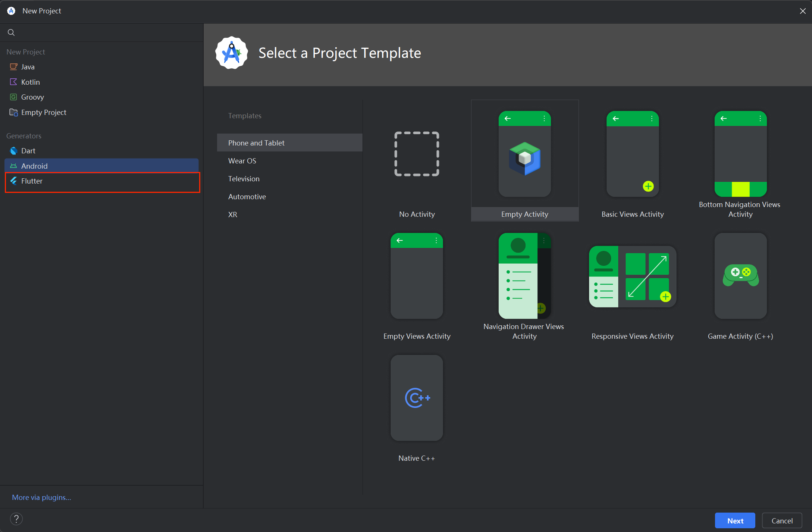Open the Television template category
The height and width of the screenshot is (532, 812).
(244, 178)
